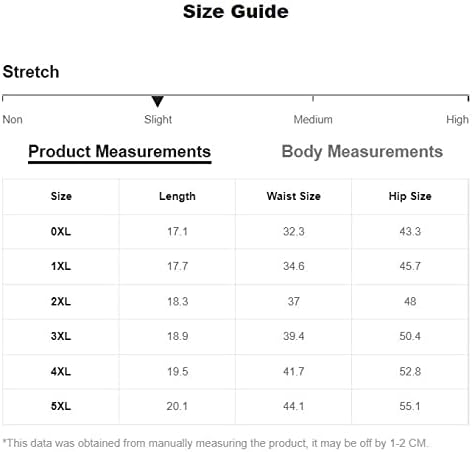472x452 pixels.
Task: Click the Slight stretch label
Action: [x=158, y=119]
